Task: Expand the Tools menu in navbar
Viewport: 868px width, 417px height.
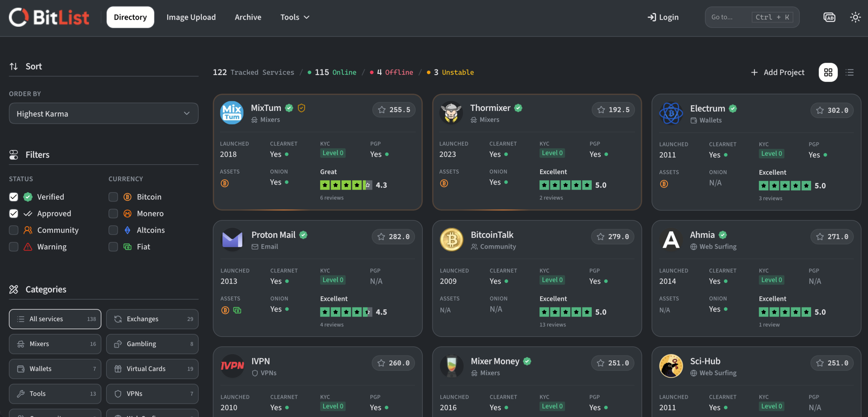Action: tap(295, 17)
